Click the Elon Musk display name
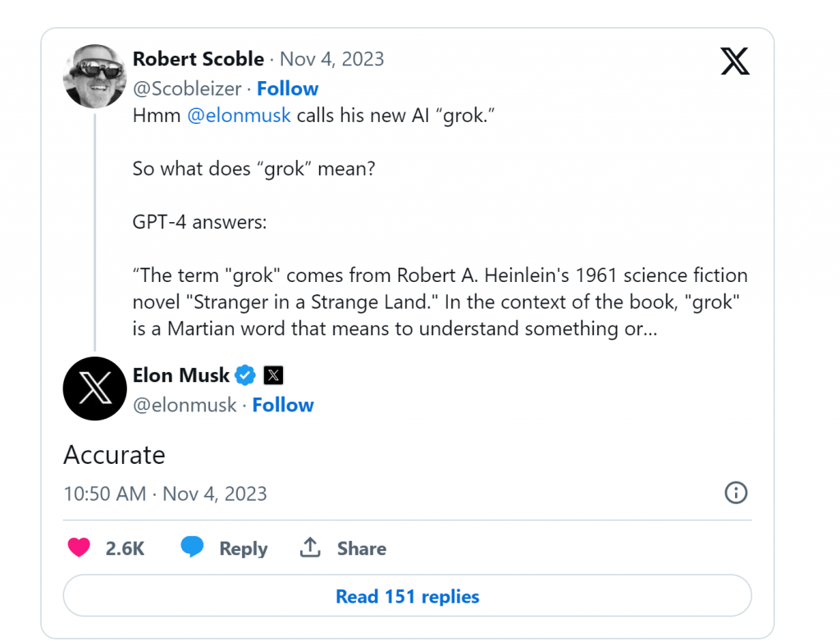 coord(181,375)
